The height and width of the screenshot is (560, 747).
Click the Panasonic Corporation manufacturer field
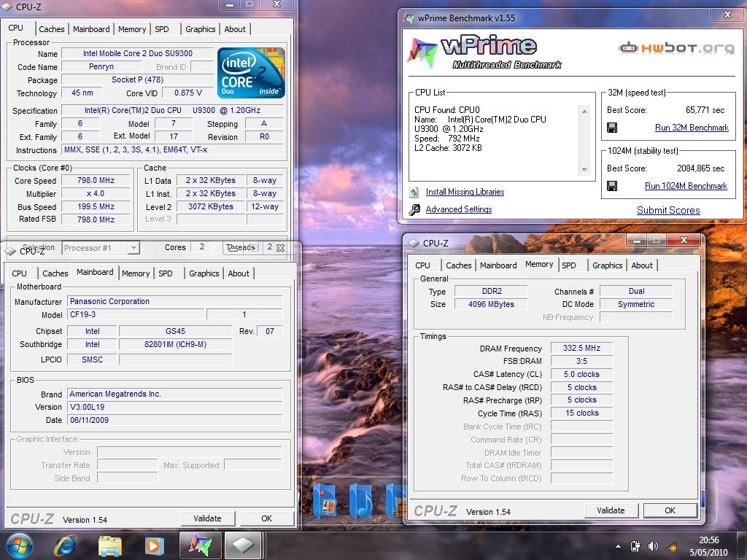click(x=175, y=301)
